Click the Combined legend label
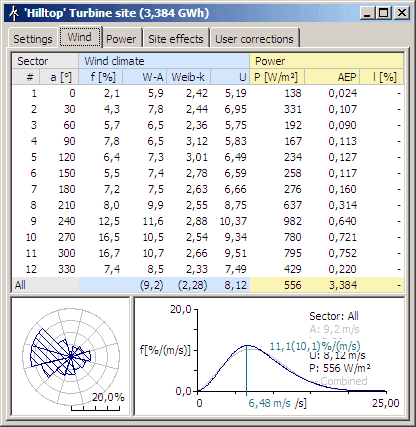Viewport: 416px width, 427px height. click(x=344, y=381)
